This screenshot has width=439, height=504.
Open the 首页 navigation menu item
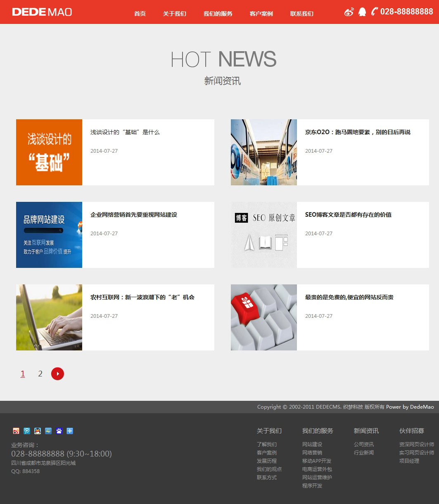click(140, 14)
